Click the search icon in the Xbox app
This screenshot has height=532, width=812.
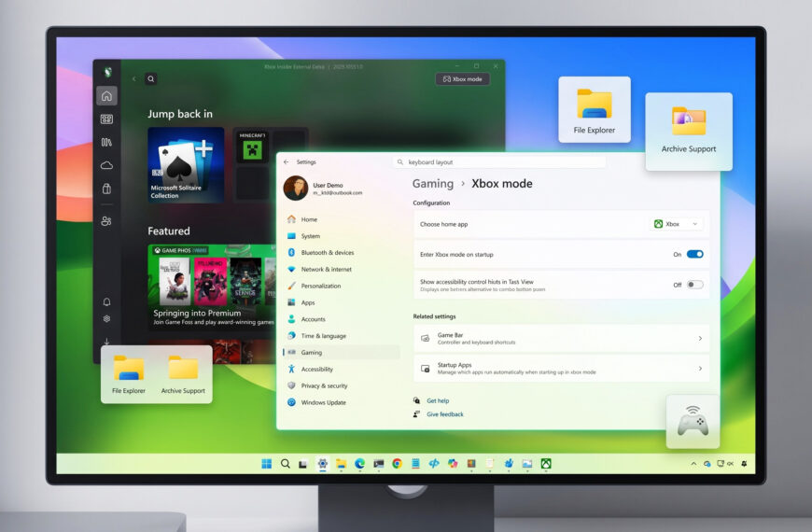tap(150, 78)
